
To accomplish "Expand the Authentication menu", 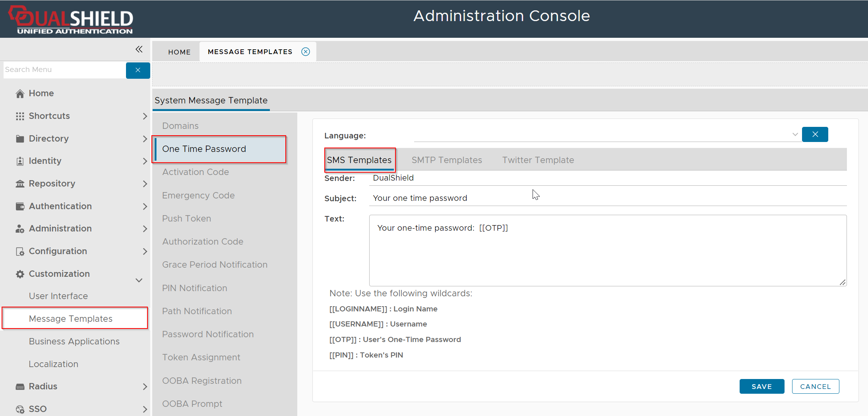I will click(145, 206).
